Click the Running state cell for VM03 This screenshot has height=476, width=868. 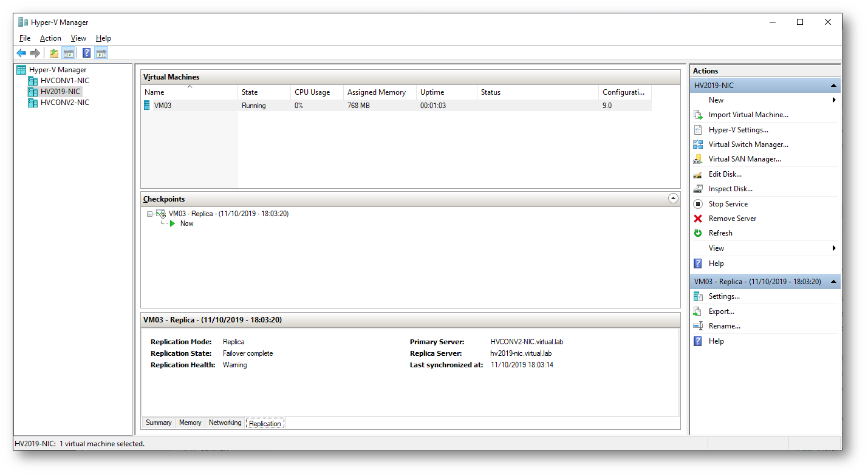[x=253, y=106]
